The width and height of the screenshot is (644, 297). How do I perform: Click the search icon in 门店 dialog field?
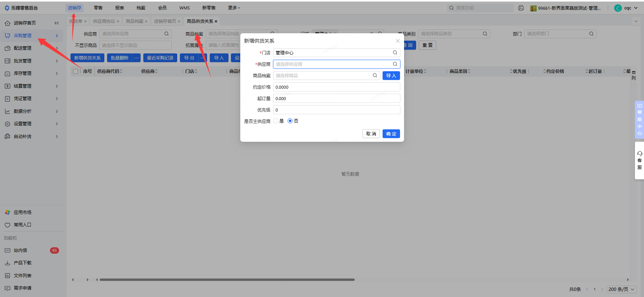pyautogui.click(x=395, y=53)
